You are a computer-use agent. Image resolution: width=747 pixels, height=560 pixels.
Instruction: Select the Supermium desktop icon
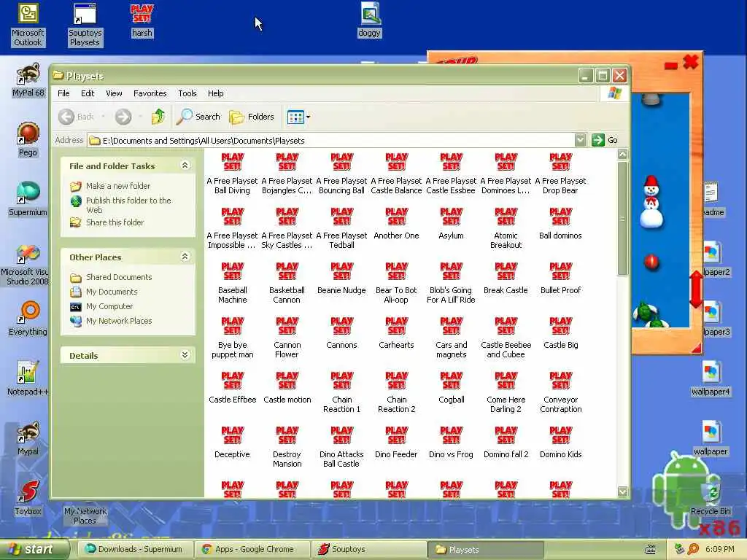pos(28,198)
